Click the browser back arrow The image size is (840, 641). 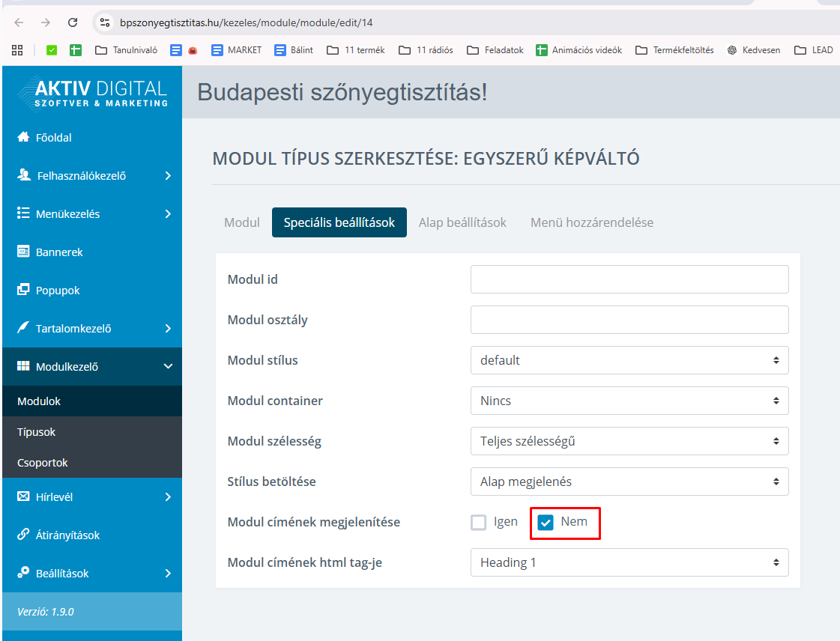(19, 22)
